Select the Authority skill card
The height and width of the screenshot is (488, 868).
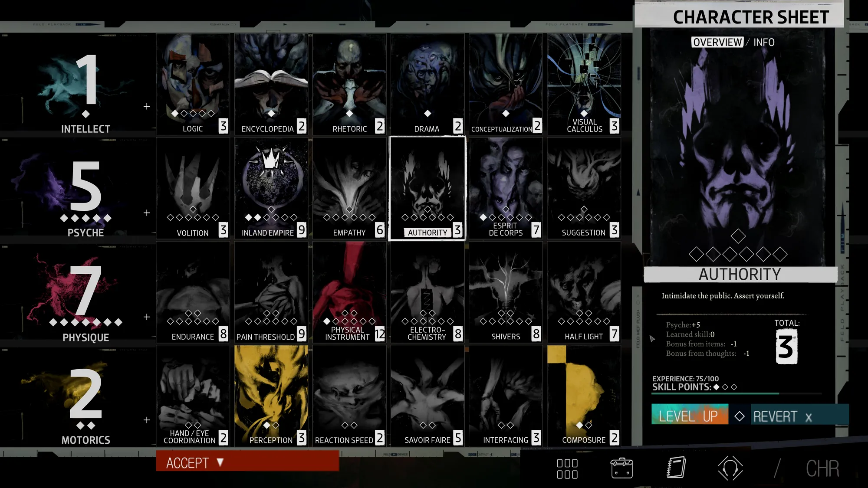point(427,188)
